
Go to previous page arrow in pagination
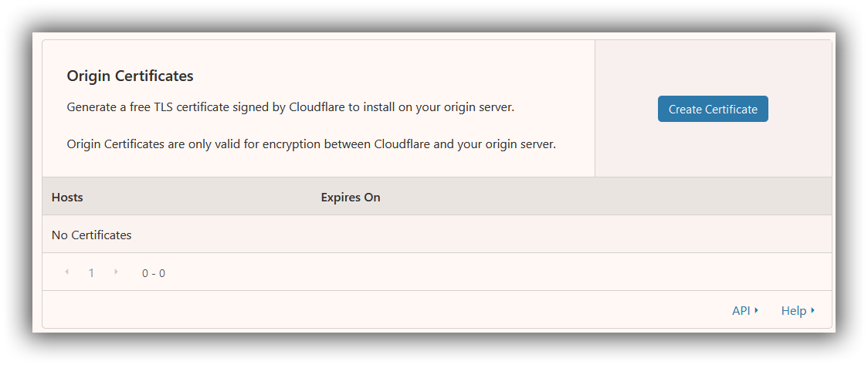[x=67, y=272]
